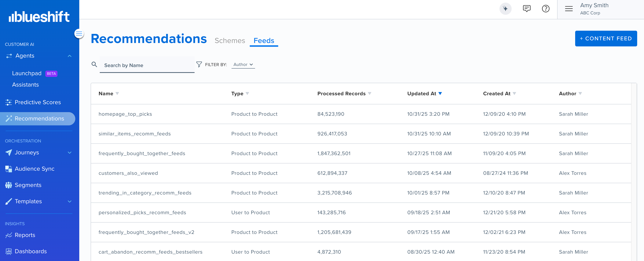Image resolution: width=644 pixels, height=261 pixels.
Task: Open the AI sparkle assistant icon
Action: [505, 9]
